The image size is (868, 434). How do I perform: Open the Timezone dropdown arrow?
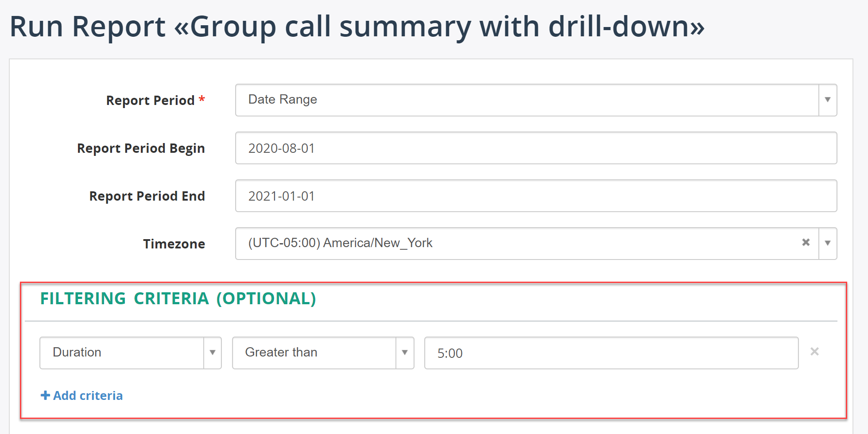tap(827, 244)
